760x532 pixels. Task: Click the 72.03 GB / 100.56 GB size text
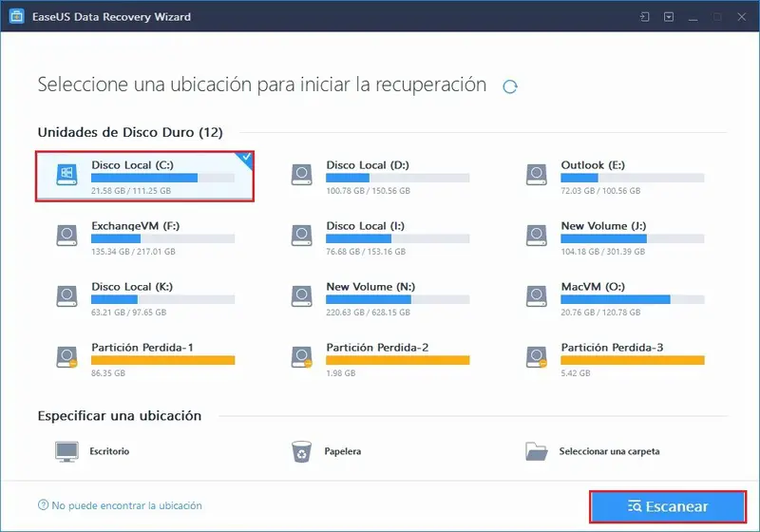(x=600, y=191)
